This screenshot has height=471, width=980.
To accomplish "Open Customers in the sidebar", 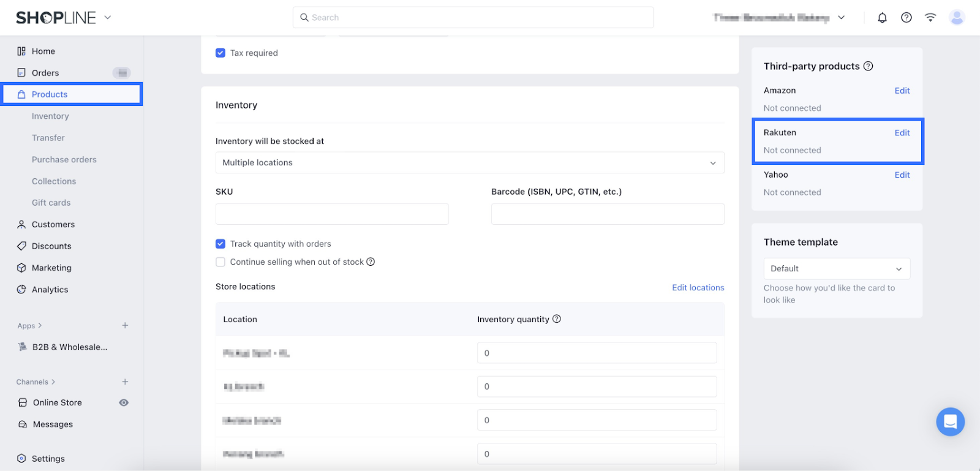I will (53, 225).
